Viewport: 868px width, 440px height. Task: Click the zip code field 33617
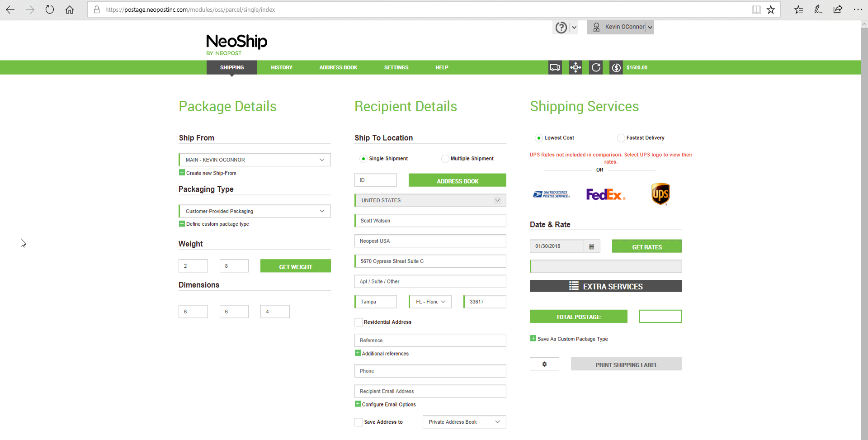pyautogui.click(x=485, y=302)
